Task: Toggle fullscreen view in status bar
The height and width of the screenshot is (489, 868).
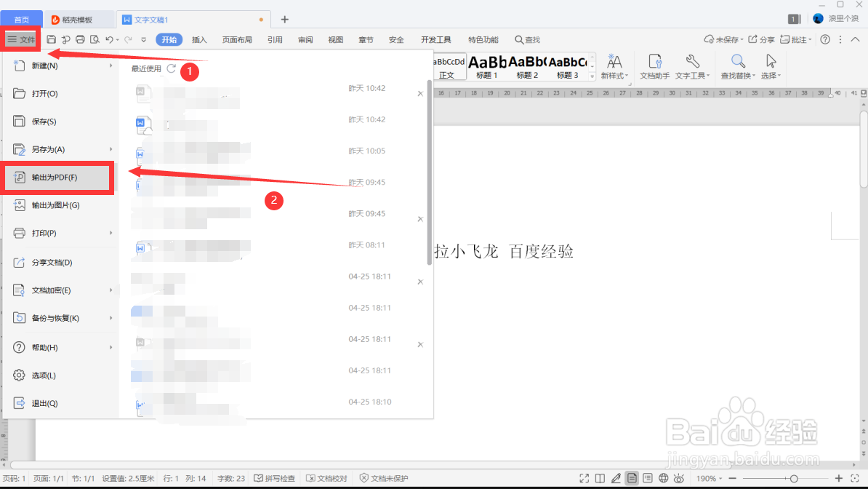Action: (x=584, y=478)
